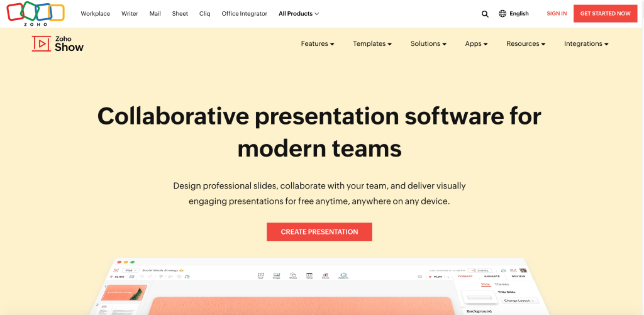Select the Image tool in the preview
Screen dimensions: 644x315
click(277, 275)
